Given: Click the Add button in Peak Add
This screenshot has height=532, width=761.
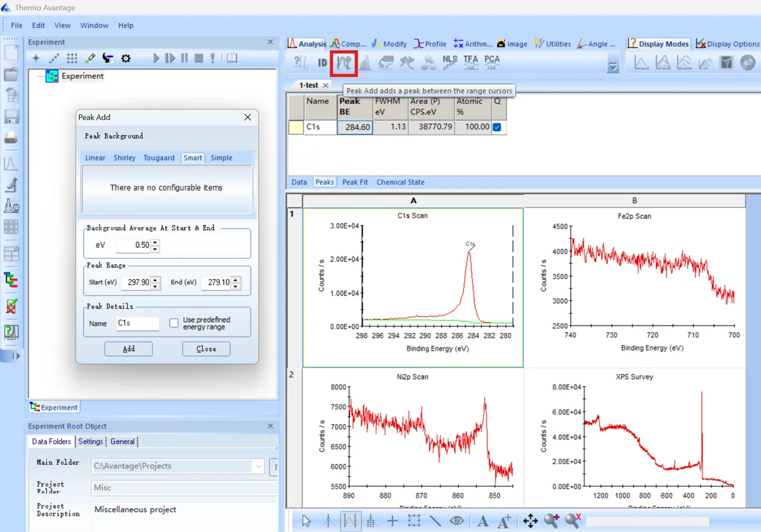Looking at the screenshot, I should [x=129, y=349].
